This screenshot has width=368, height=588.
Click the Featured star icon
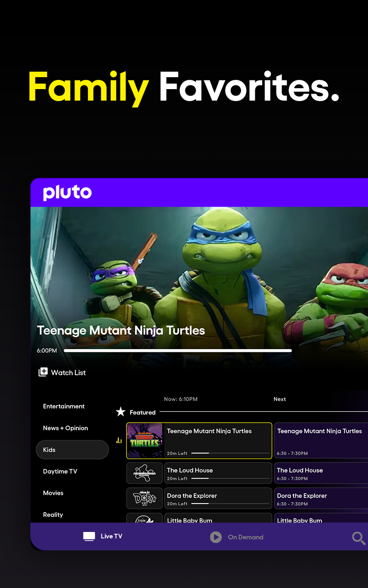121,412
